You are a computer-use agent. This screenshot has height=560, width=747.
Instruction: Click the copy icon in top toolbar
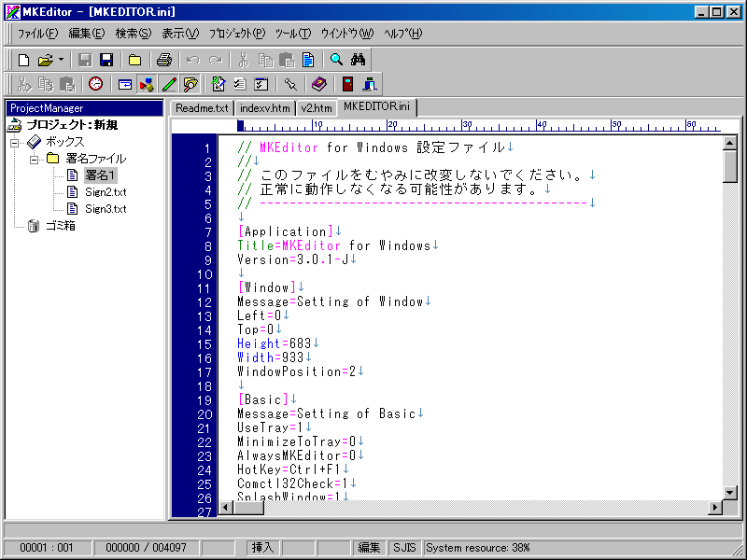click(265, 60)
